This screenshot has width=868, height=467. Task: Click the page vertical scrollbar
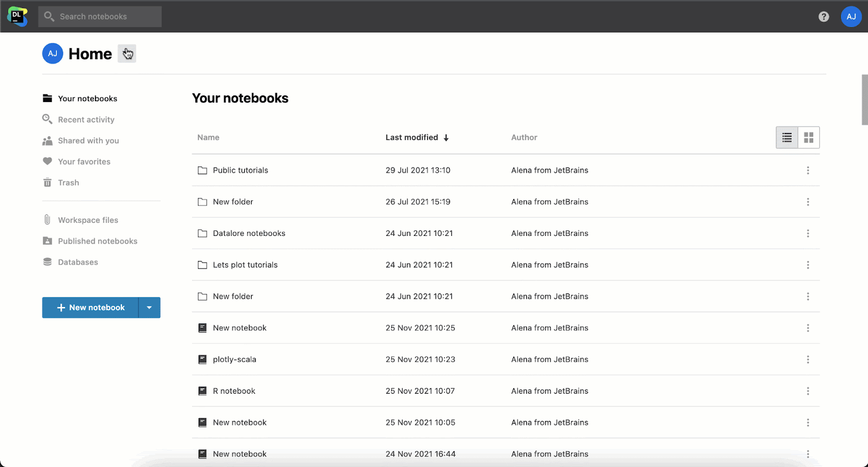(864, 100)
